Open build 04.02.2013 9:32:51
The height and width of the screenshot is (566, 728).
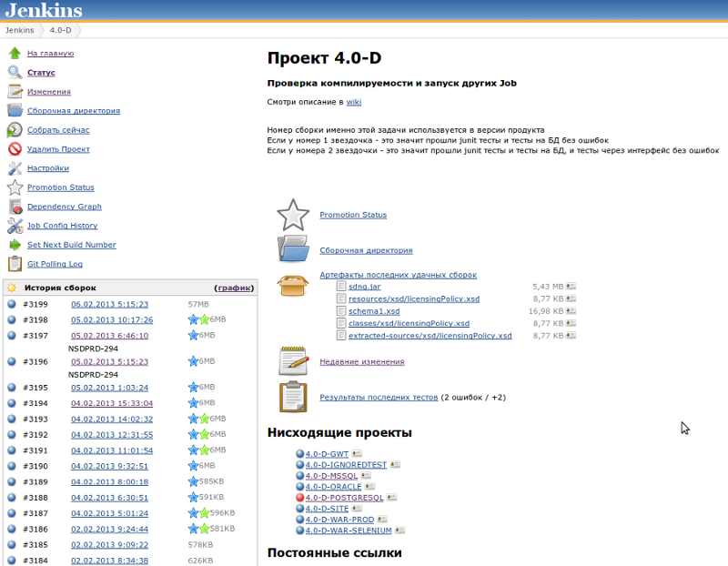tap(109, 466)
